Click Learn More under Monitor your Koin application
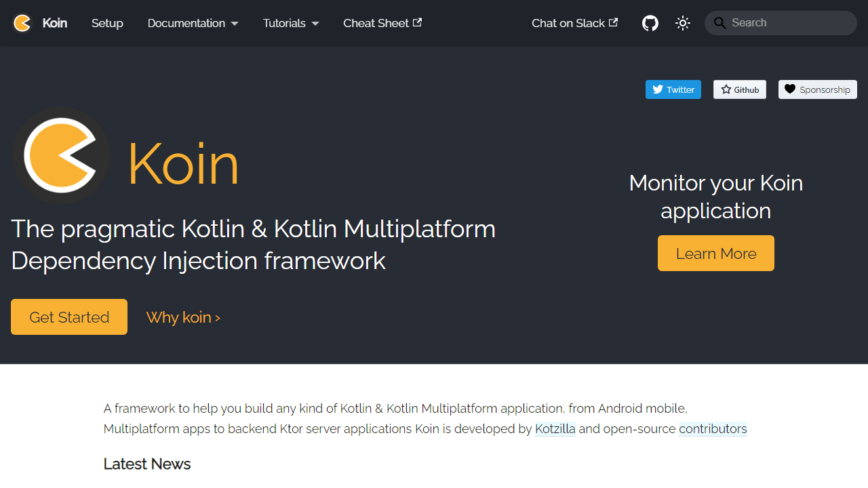Screen dimensions: 868x488 pos(715,253)
